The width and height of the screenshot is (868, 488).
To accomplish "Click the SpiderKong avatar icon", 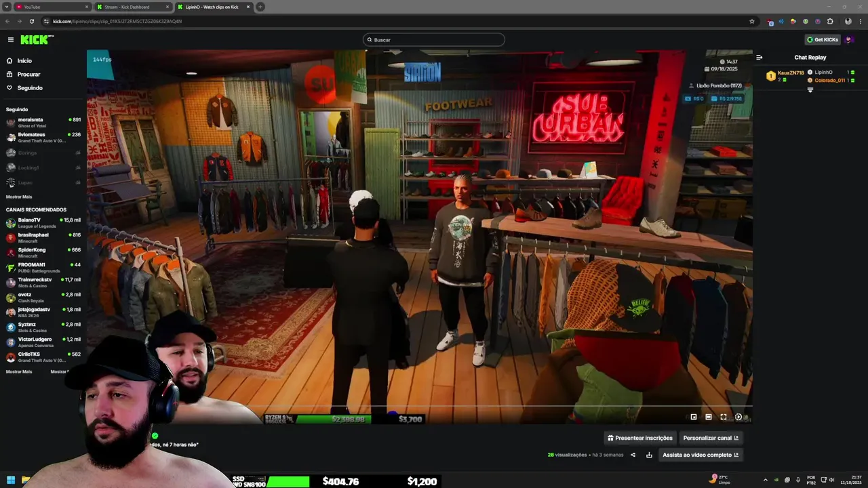I will click(x=11, y=252).
